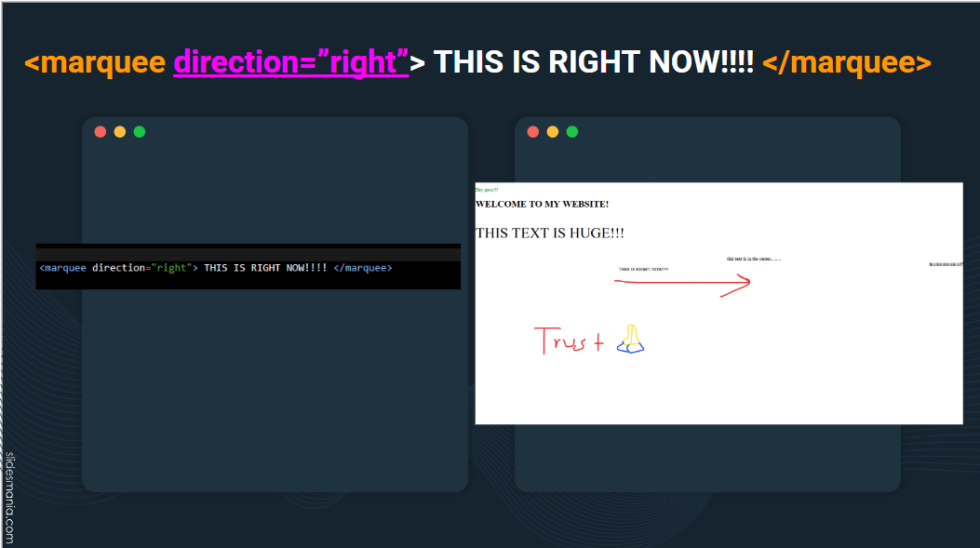Click the red dot on right browser window
The image size is (980, 548).
(x=533, y=132)
